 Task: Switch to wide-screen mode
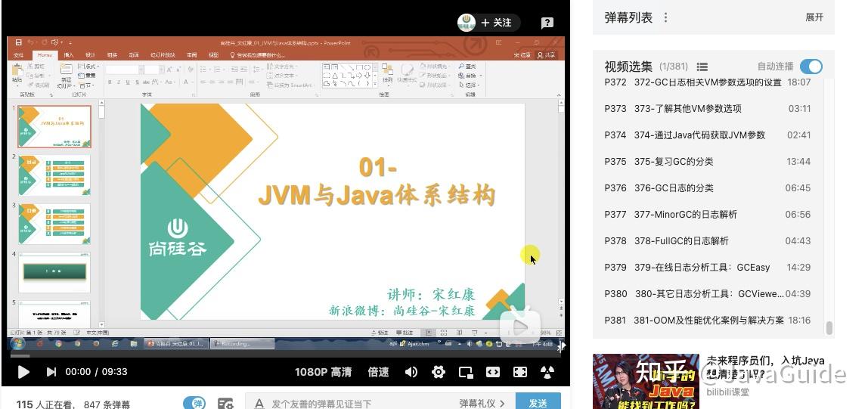tap(493, 372)
